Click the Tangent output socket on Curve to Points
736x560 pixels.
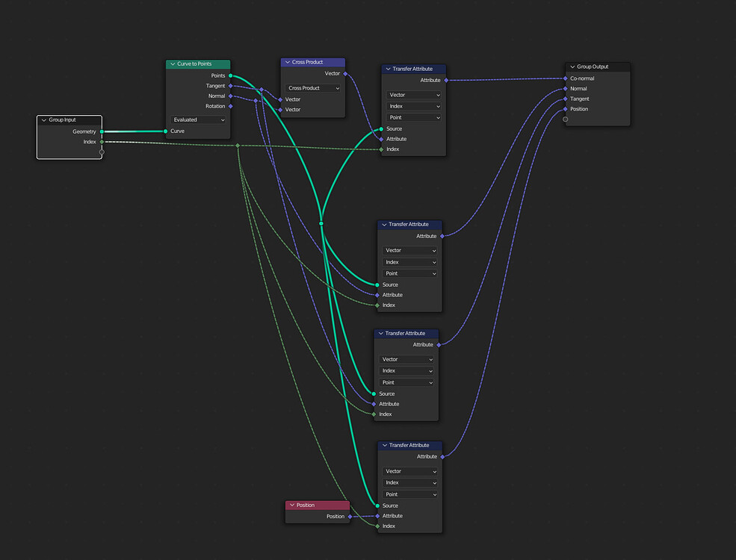click(229, 85)
